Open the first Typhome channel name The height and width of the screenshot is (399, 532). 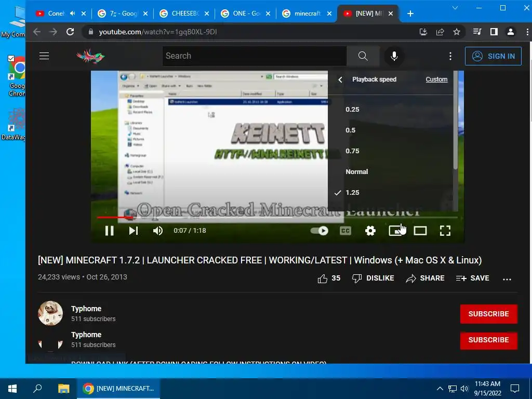coord(86,309)
